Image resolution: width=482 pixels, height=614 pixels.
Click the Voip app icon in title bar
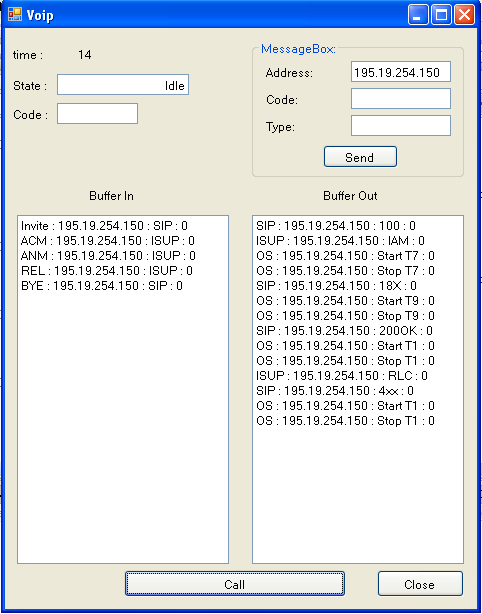[x=15, y=14]
